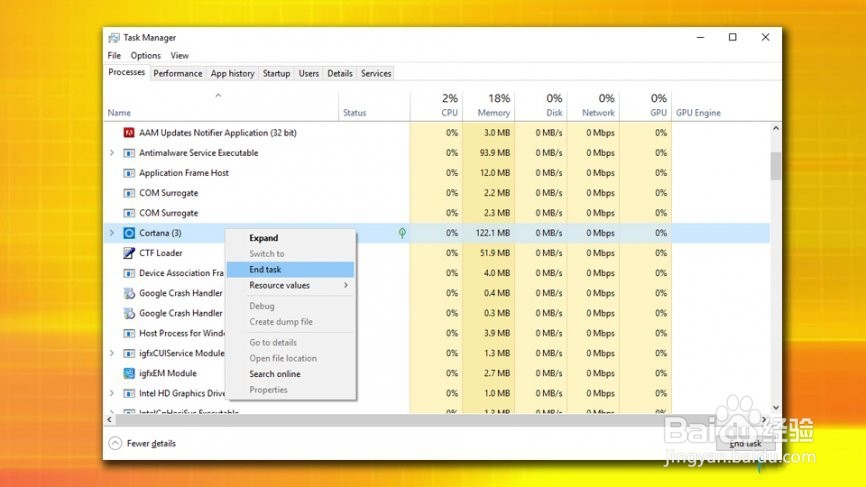Sort by the Network column header

[x=593, y=106]
